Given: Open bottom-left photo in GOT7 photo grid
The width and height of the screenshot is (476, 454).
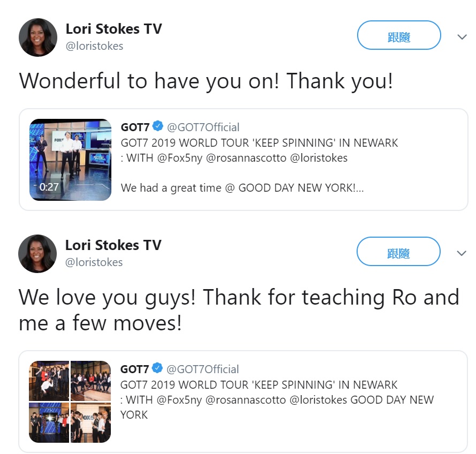Looking at the screenshot, I should click(49, 423).
